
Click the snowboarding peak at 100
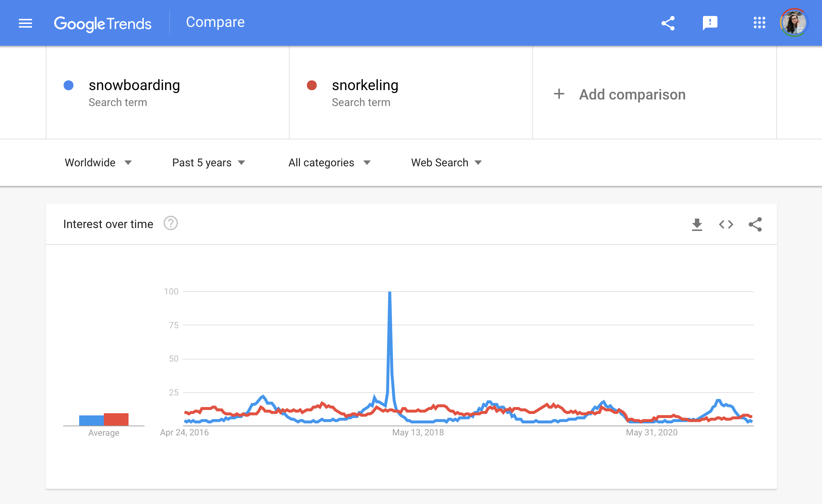[x=390, y=292]
